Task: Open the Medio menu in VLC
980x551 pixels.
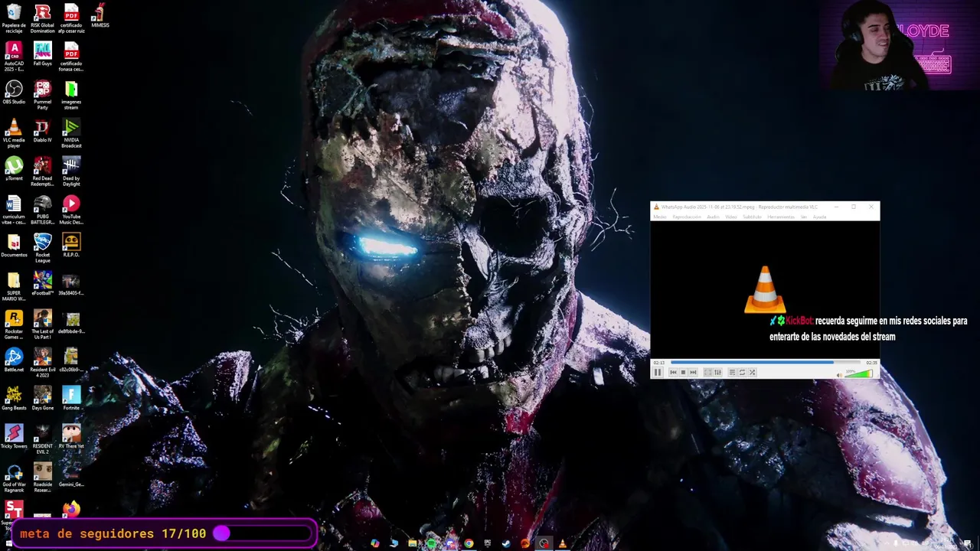Action: (x=660, y=217)
